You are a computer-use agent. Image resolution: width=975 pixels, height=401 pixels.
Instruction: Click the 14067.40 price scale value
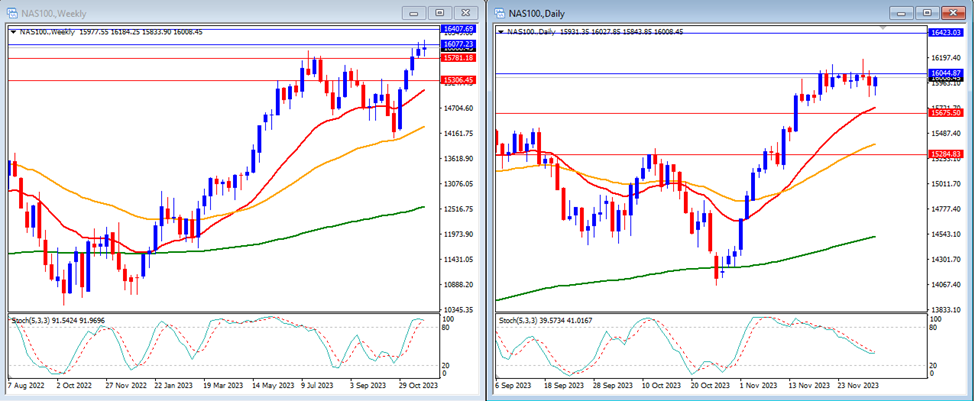click(945, 285)
